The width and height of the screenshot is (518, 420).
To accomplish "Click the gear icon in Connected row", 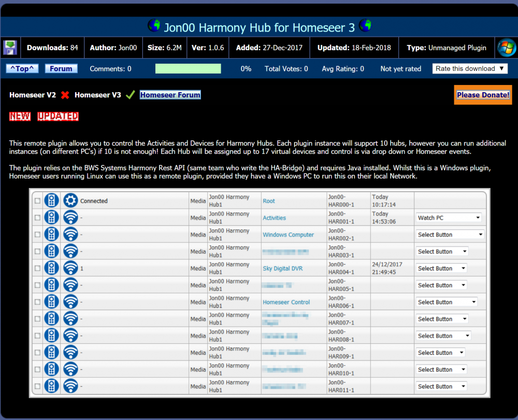I will click(70, 201).
